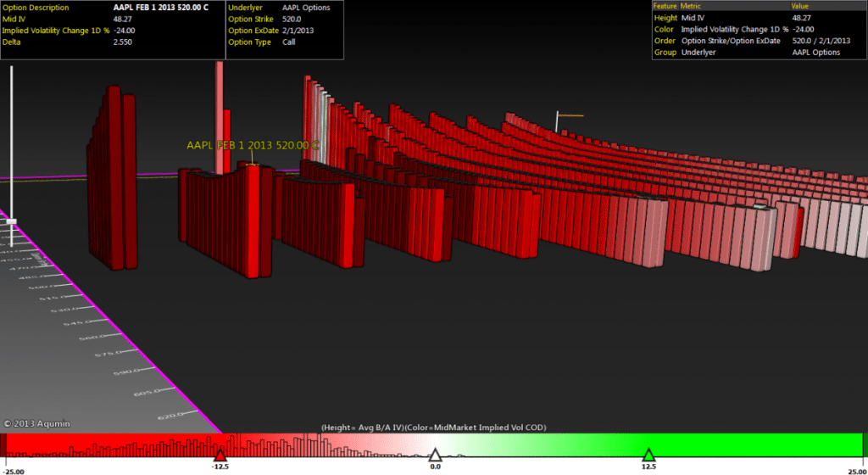
Task: Click the Option Strike row in details panel
Action: (x=284, y=18)
